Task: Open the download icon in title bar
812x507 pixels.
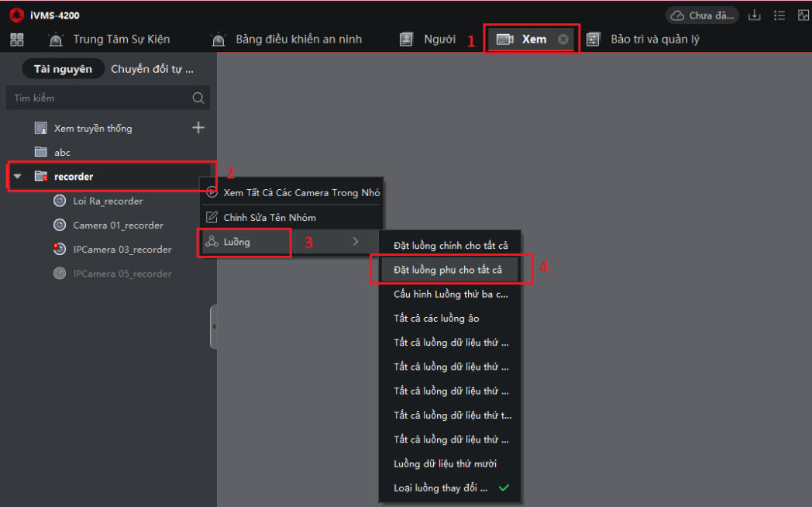Action: 754,16
